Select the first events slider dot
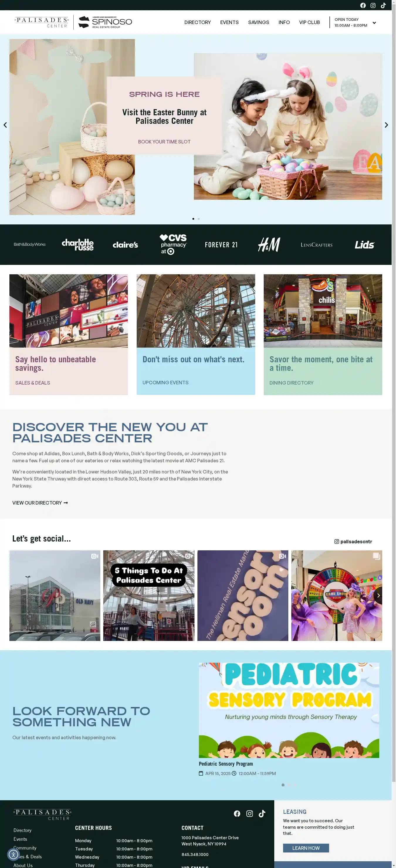 point(283,785)
